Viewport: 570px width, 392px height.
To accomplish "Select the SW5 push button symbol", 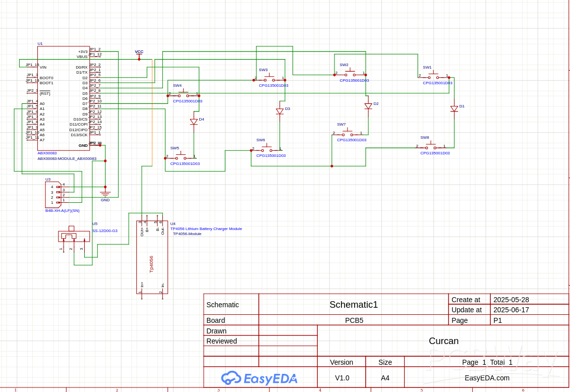I will [x=180, y=157].
